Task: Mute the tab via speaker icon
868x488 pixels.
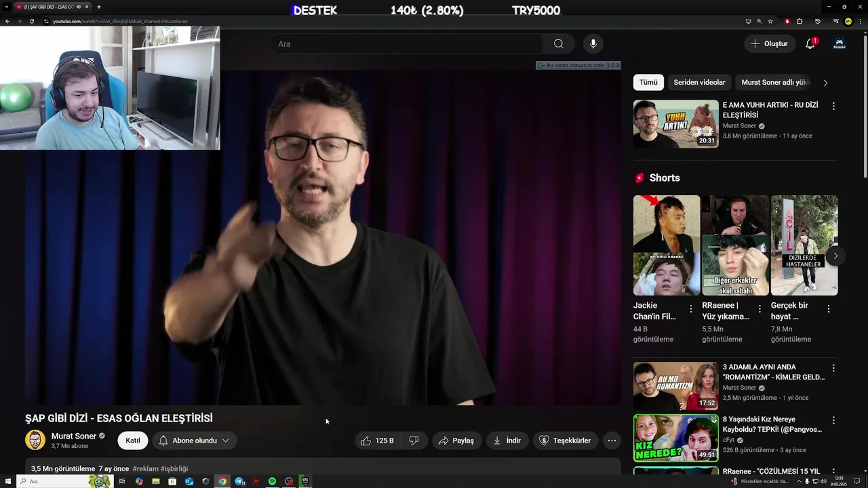Action: click(79, 7)
